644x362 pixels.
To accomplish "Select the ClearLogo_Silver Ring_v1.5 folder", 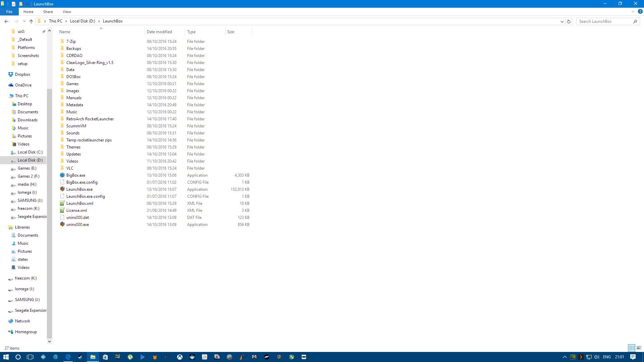I will 90,63.
